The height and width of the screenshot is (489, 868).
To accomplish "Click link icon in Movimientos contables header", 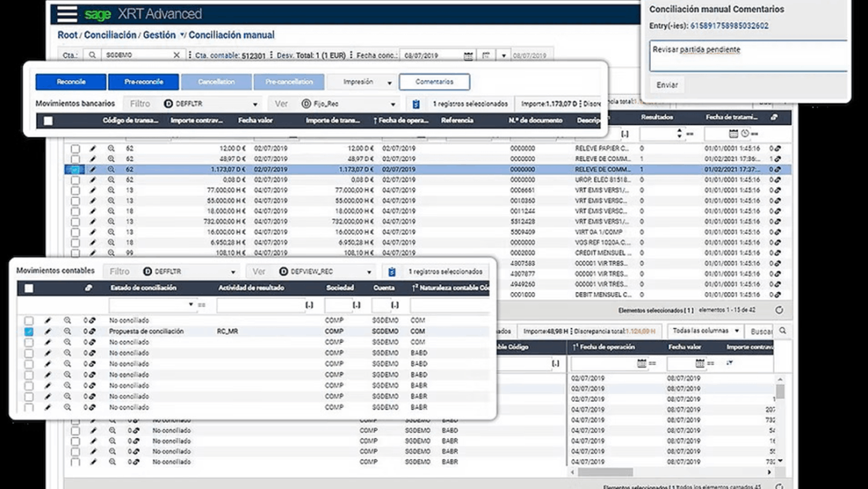I will click(88, 288).
